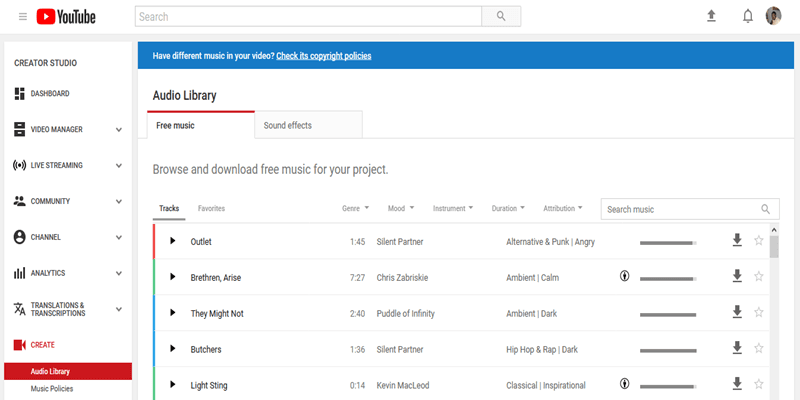Click the Video Manager icon

(x=19, y=130)
